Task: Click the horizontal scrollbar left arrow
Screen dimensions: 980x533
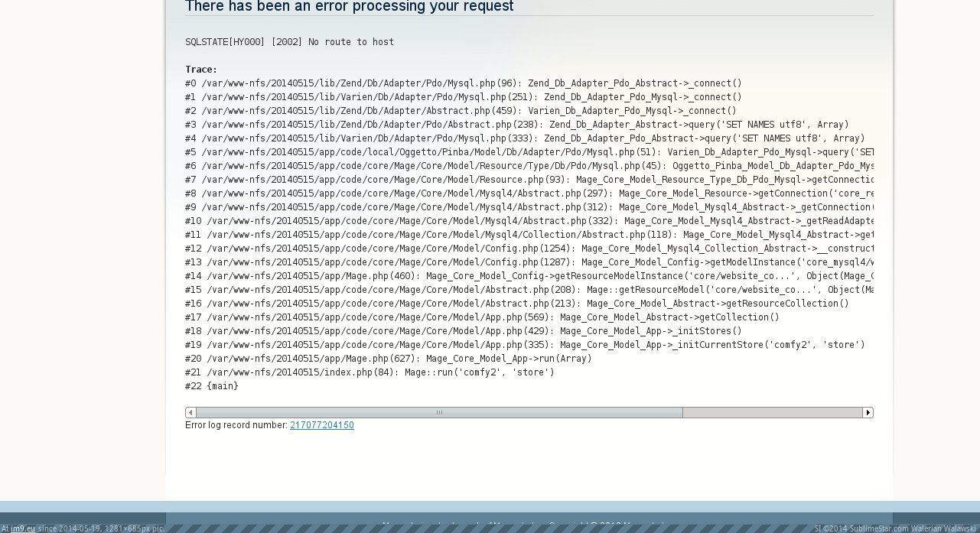Action: tap(190, 412)
